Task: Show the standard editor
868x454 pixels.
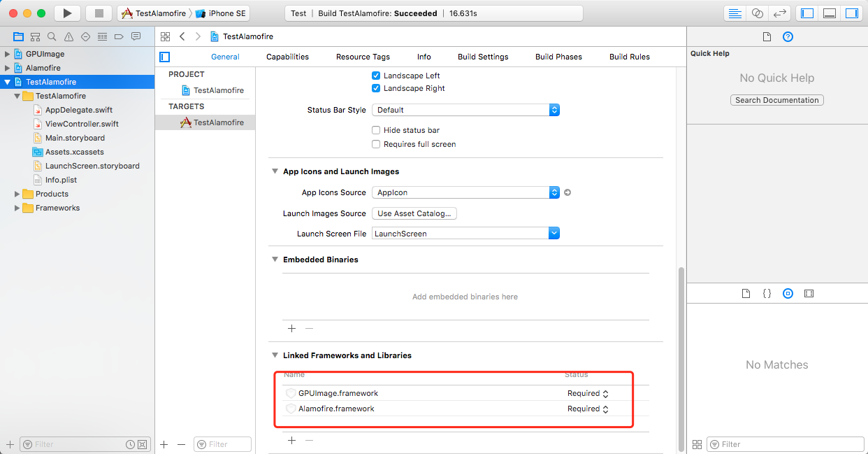Action: point(735,13)
